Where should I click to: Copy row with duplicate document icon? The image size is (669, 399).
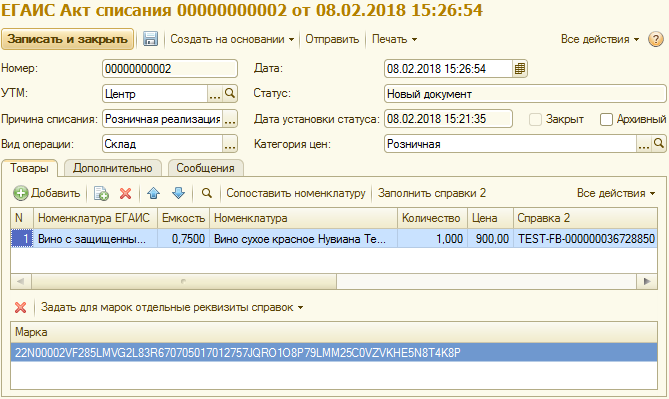pyautogui.click(x=101, y=193)
